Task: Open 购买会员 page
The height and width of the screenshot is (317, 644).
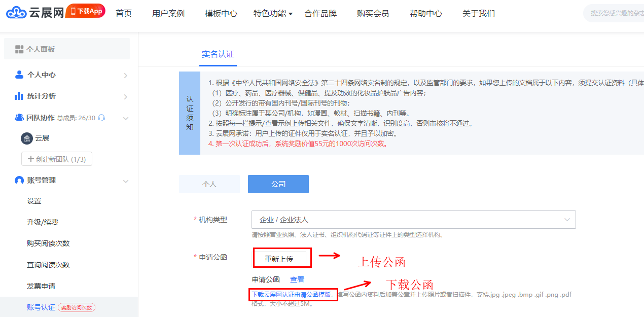Action: 373,14
